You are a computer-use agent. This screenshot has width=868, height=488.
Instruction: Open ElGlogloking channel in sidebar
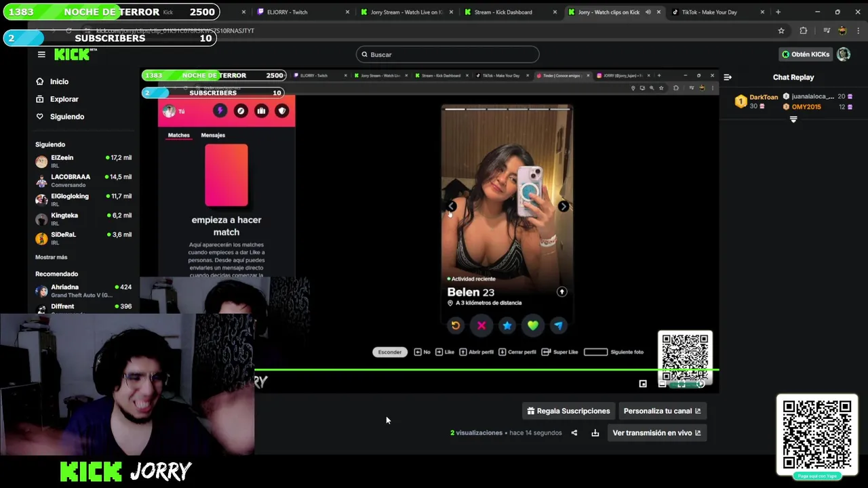tap(83, 199)
